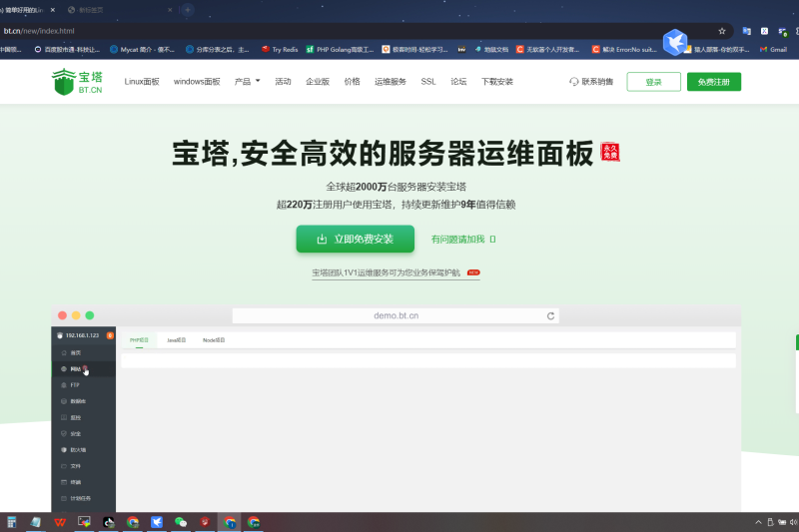Viewport: 799px width, 532px height.
Task: Switch to the PHP项目 tab
Action: pyautogui.click(x=139, y=340)
